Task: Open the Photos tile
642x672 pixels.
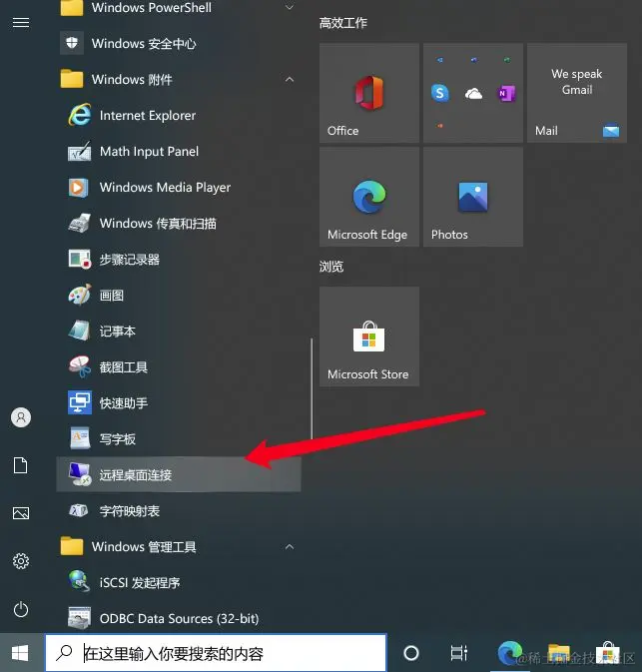Action: pyautogui.click(x=473, y=197)
